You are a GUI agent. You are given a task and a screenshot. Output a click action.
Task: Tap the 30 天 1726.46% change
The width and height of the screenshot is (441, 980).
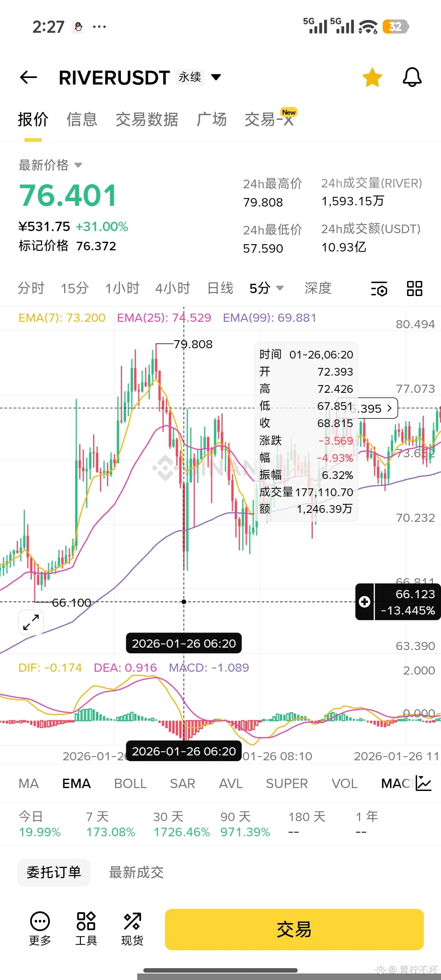(182, 824)
